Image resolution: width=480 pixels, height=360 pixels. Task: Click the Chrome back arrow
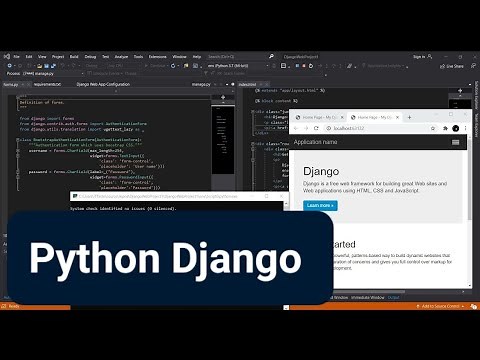[x=296, y=128]
